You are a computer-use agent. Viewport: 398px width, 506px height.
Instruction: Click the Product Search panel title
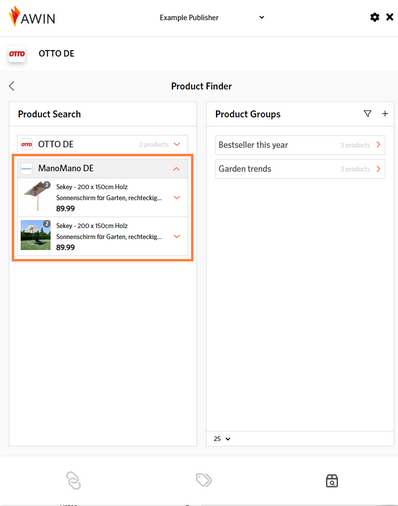[x=49, y=114]
